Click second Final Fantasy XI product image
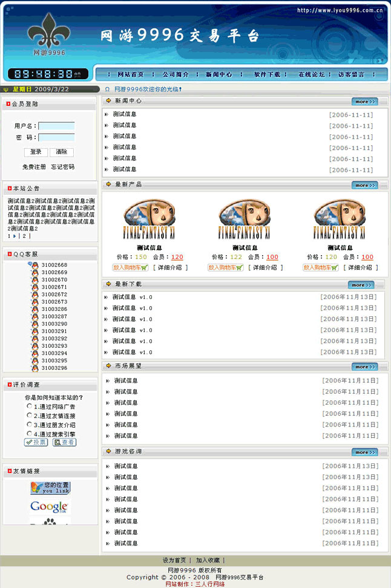Image resolution: width=391 pixels, height=588 pixels. pyautogui.click(x=245, y=220)
